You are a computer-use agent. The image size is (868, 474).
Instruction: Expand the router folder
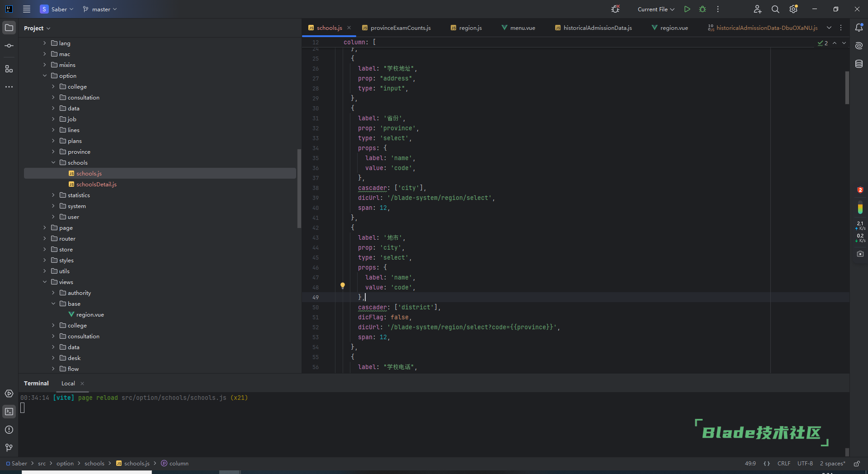click(x=45, y=238)
